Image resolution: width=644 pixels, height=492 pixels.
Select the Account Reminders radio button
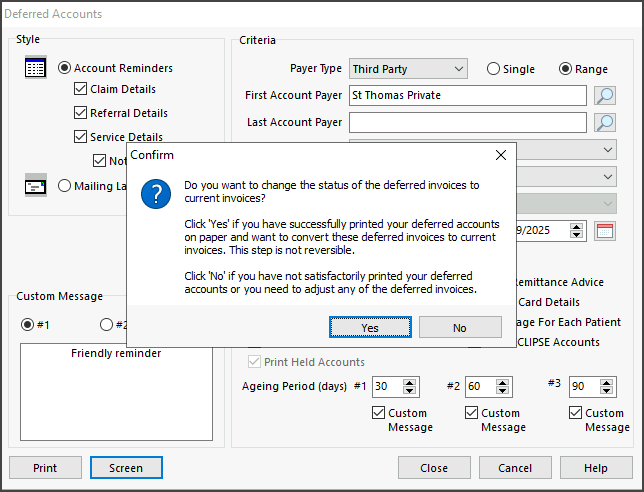[x=64, y=68]
